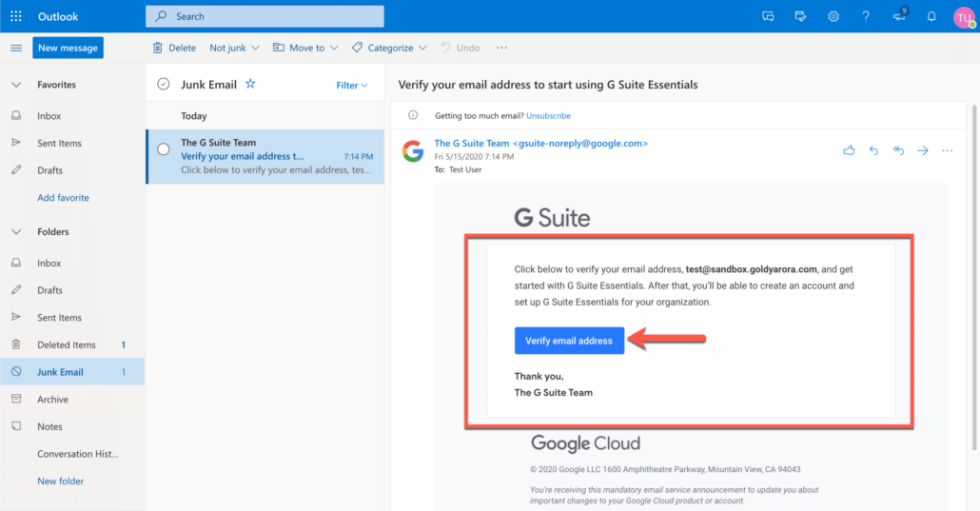Forward the message with the arrow
980x511 pixels.
(923, 150)
